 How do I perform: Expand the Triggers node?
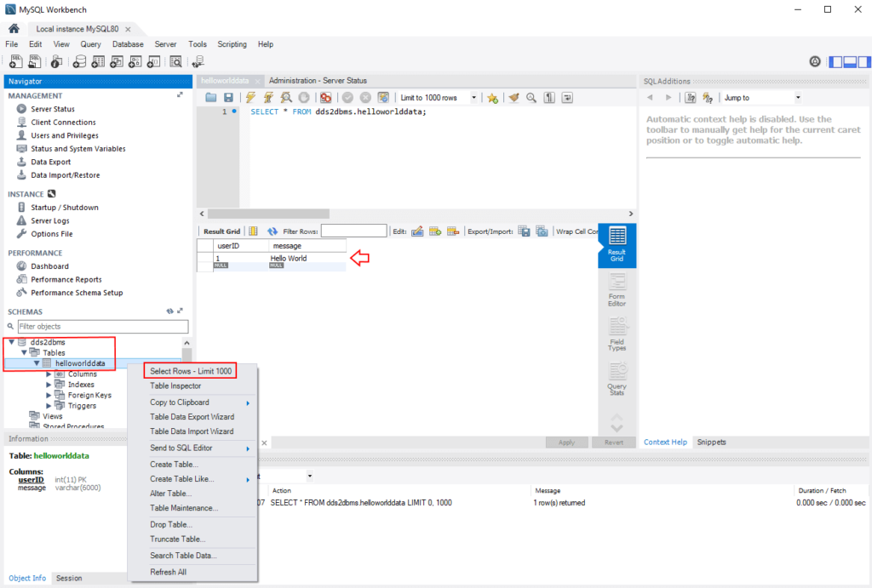tap(49, 406)
